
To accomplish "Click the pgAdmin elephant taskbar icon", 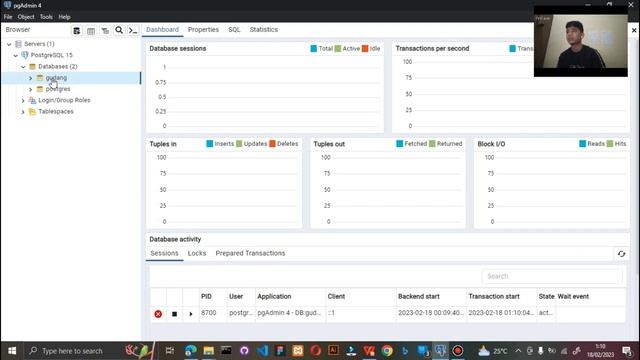I will pos(440,351).
